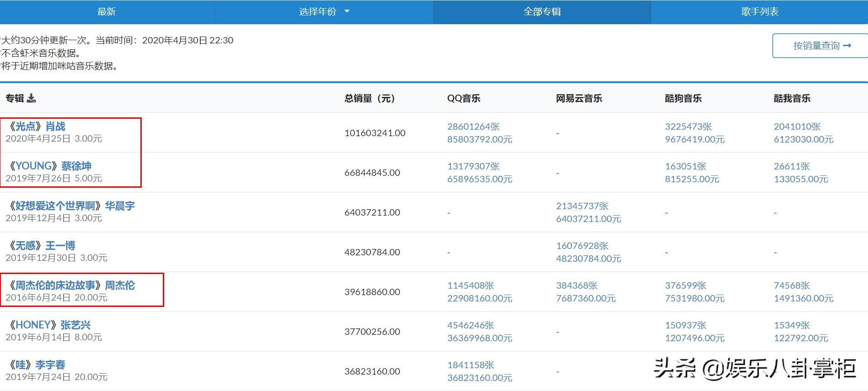Switch to the 全部专辑 tab
868x391 pixels.
[x=542, y=12]
